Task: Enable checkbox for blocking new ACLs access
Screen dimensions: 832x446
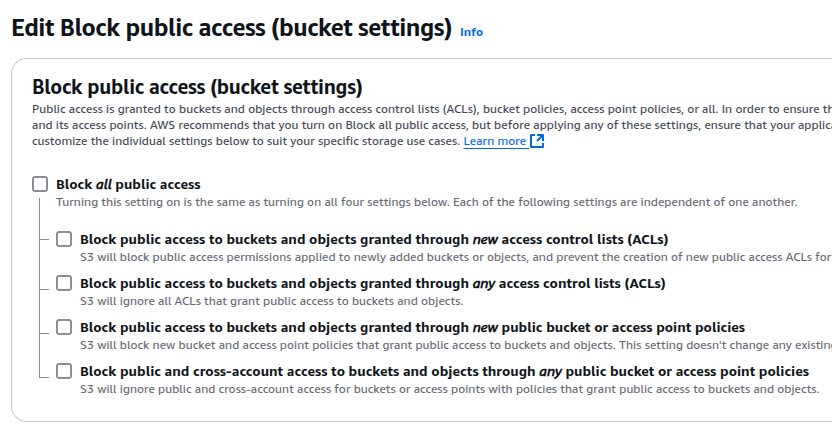Action: [x=64, y=239]
